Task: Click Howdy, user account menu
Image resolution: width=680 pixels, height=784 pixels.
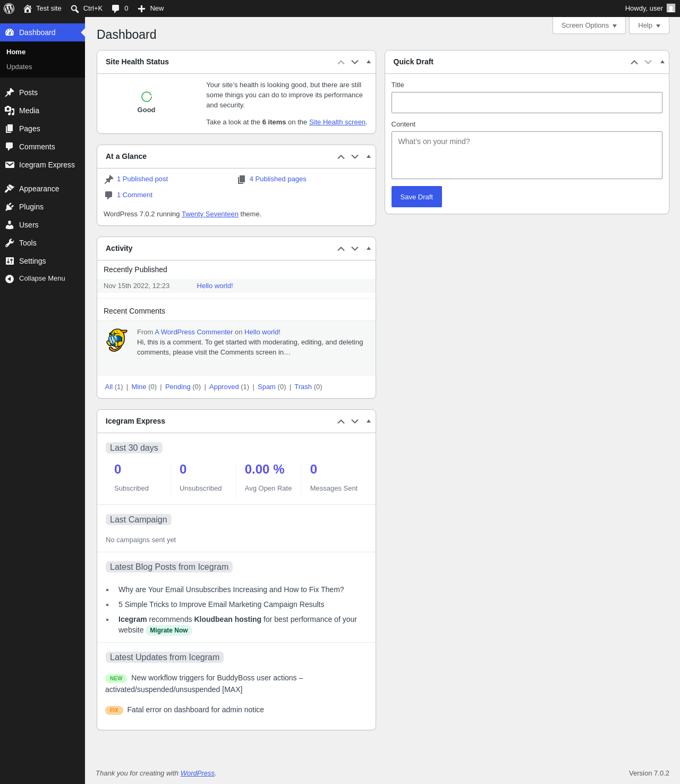Action: [x=650, y=9]
